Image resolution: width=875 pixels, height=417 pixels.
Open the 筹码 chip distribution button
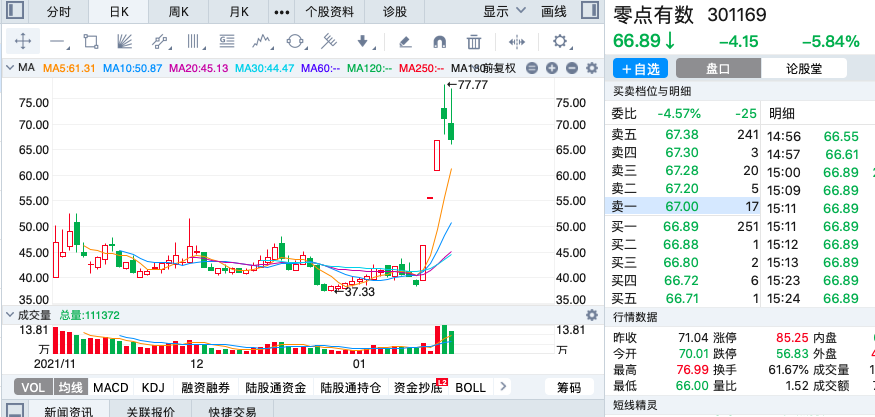tap(569, 387)
